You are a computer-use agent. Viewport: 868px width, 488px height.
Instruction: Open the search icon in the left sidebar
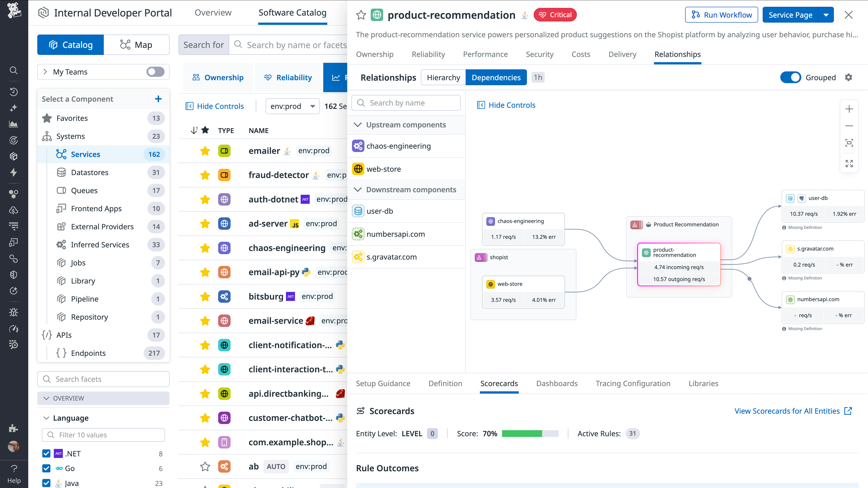pos(14,70)
